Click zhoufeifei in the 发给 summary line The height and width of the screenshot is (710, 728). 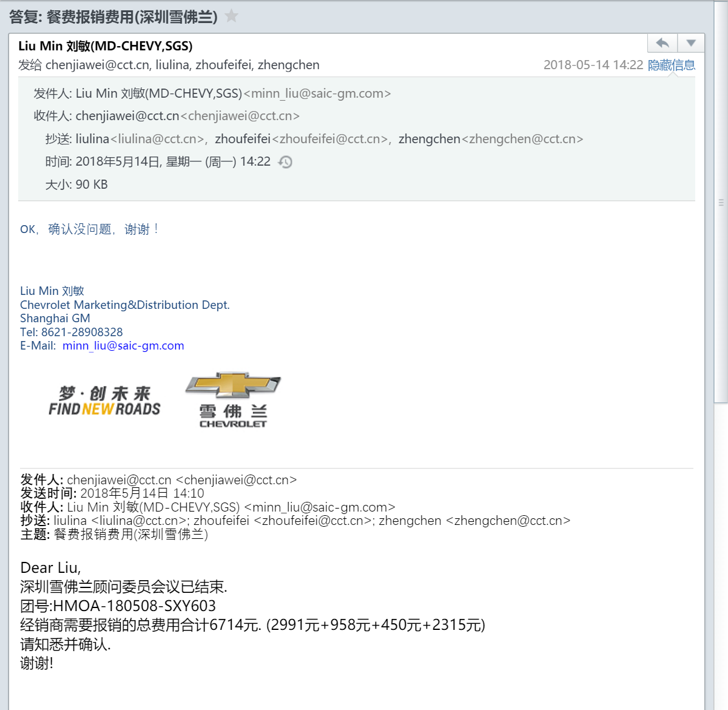(223, 65)
